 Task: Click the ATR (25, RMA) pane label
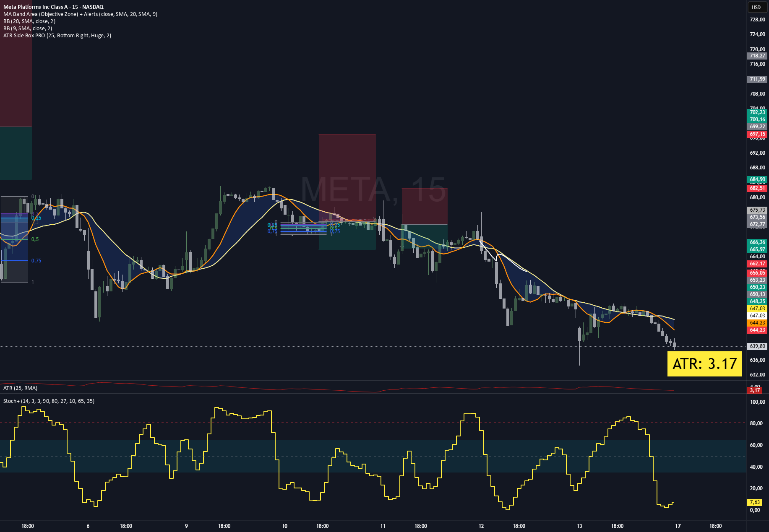(20, 388)
